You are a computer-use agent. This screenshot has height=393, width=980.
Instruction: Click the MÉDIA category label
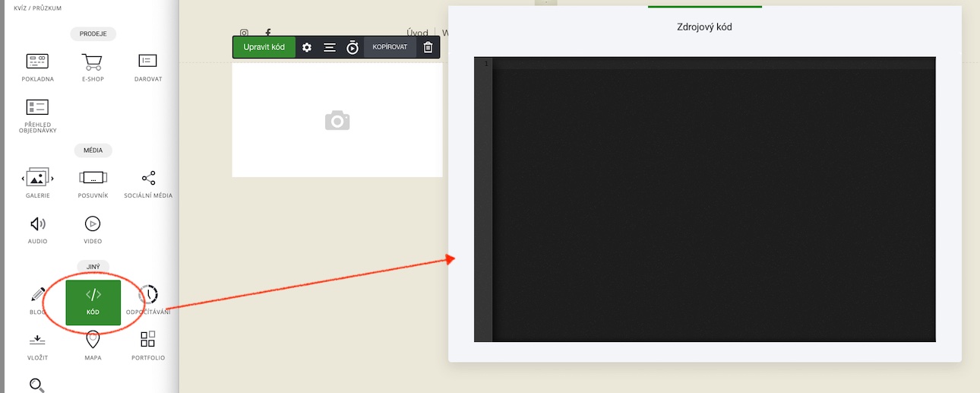(93, 150)
